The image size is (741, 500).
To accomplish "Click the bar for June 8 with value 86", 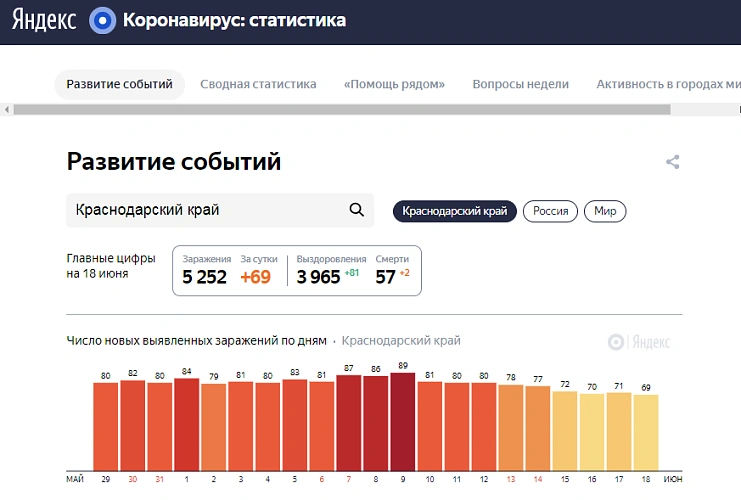I will [376, 423].
